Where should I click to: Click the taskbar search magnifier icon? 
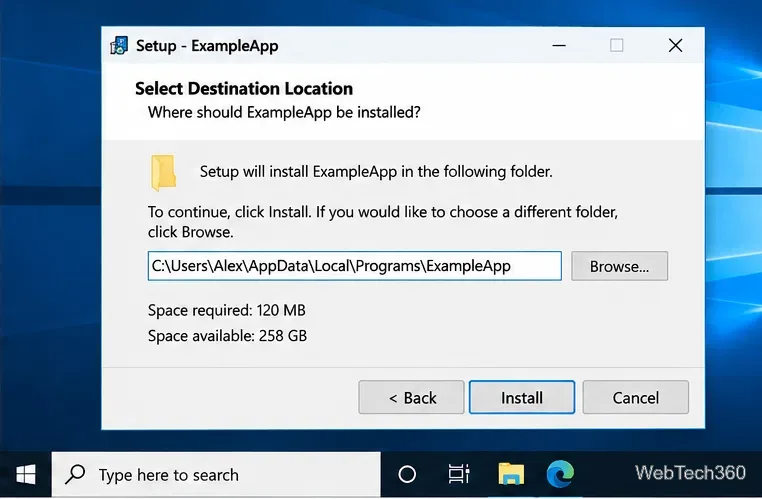pos(75,474)
